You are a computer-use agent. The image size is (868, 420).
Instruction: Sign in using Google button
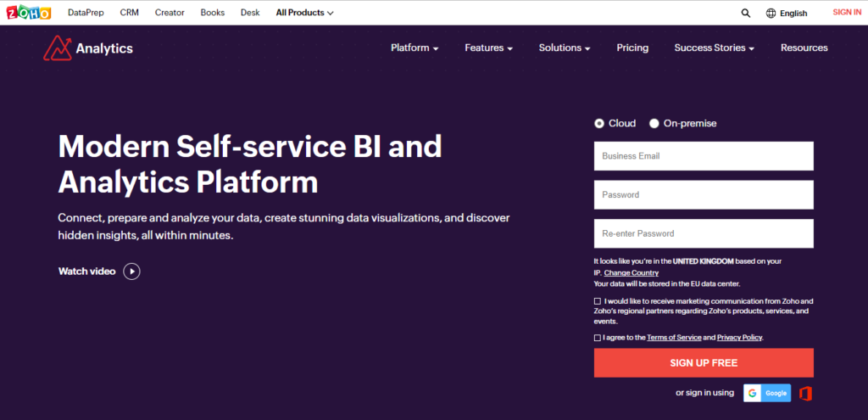[x=767, y=393]
